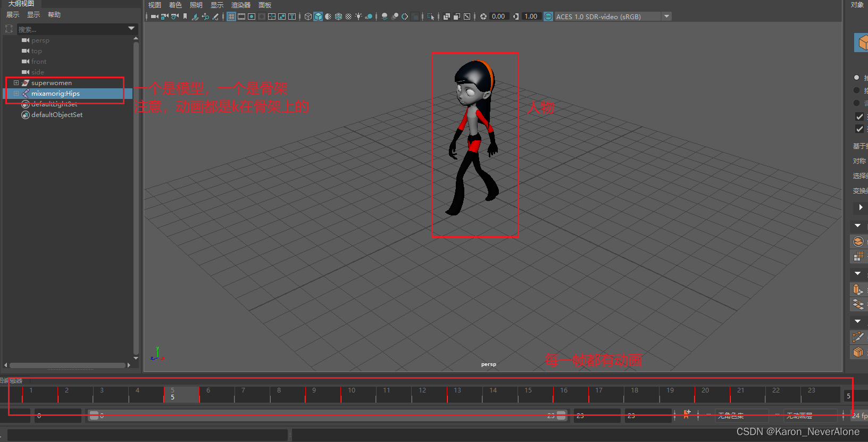Open the 24 fps frame rate dropdown
Viewport: 868px width, 442px height.
(859, 416)
